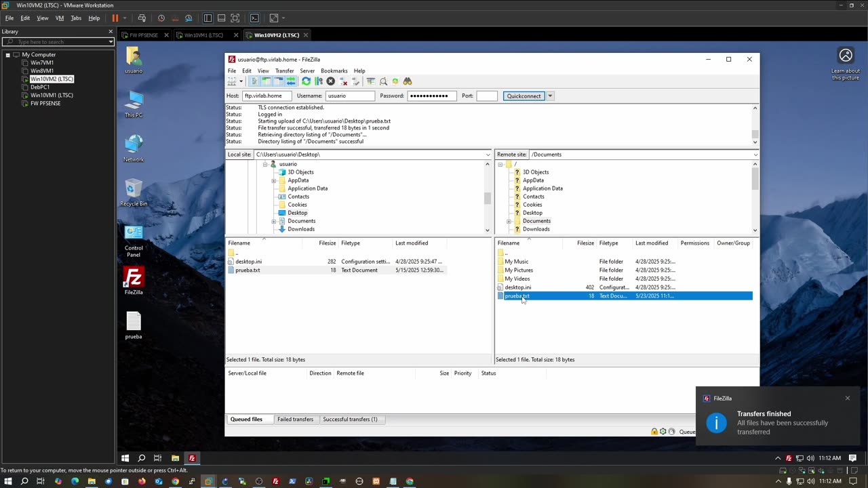
Task: Click the VMware Library search field
Action: pyautogui.click(x=58, y=42)
